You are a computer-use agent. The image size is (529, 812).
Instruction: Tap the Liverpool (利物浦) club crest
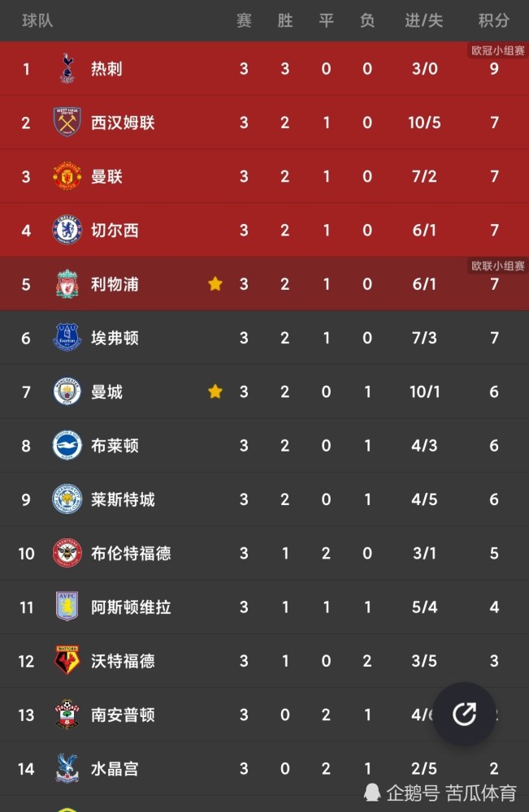[x=67, y=283]
